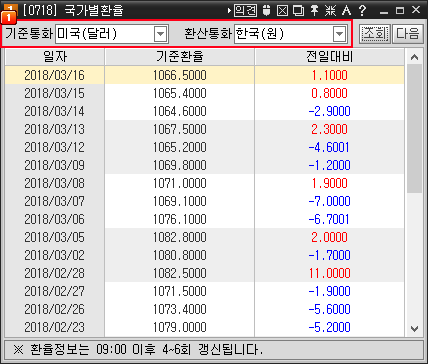Click the scrollbar down arrow
The width and height of the screenshot is (428, 364).
[414, 329]
